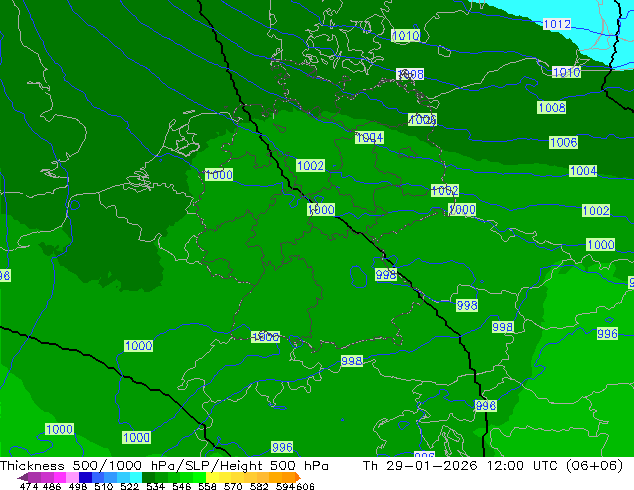
Task: Click the rightmost 996 isobar label
Action: [x=607, y=334]
